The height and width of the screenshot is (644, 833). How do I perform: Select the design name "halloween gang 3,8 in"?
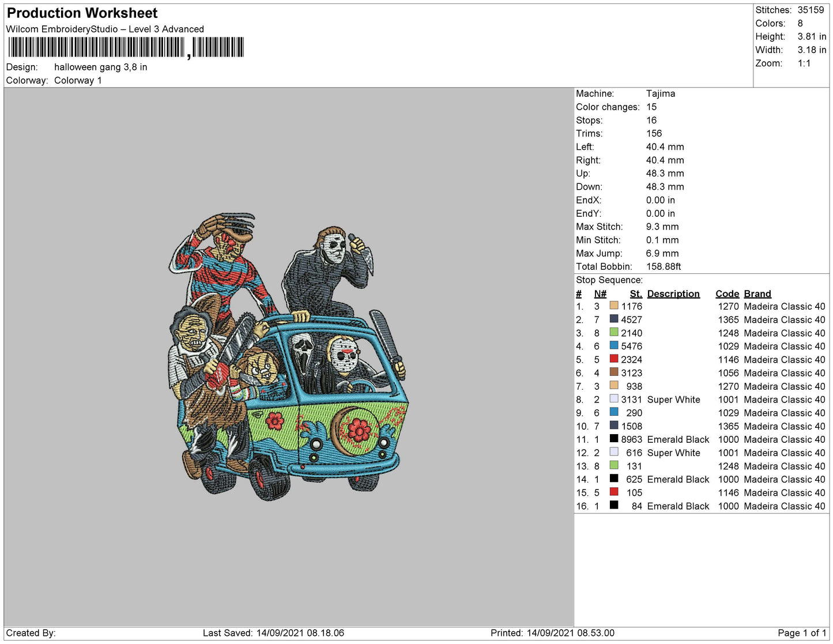coord(100,67)
